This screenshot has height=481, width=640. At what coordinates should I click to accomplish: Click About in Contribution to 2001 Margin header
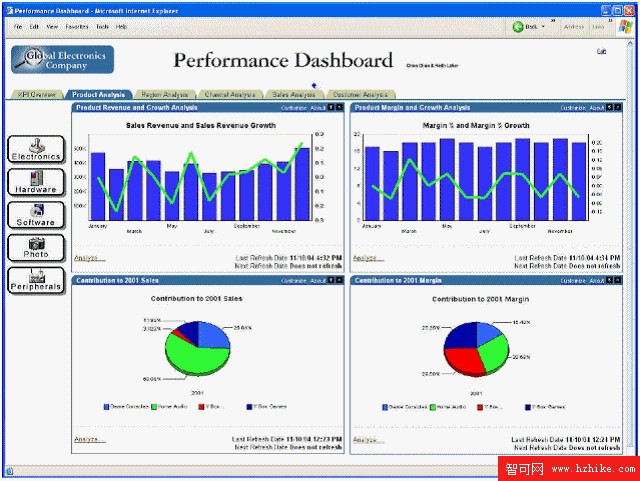[x=597, y=281]
